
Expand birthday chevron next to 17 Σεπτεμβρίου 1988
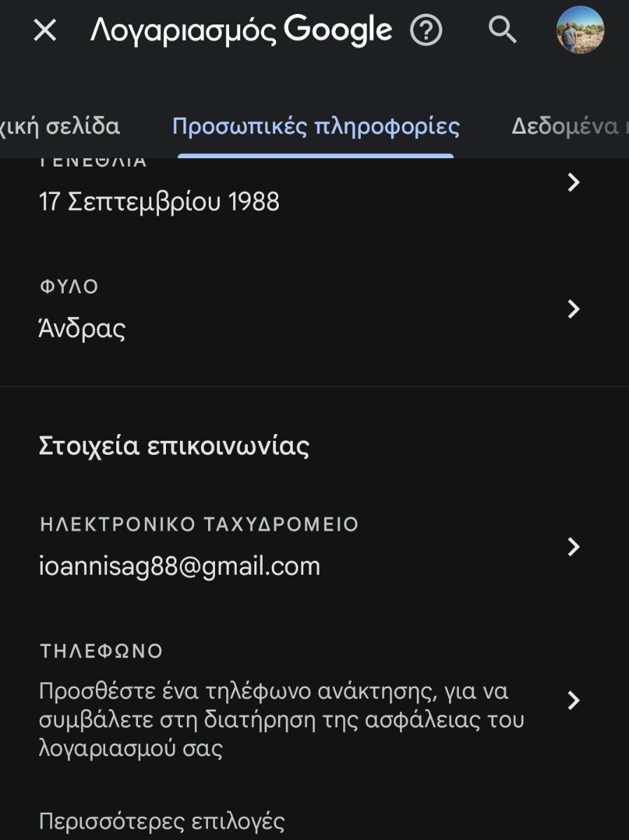pyautogui.click(x=574, y=183)
